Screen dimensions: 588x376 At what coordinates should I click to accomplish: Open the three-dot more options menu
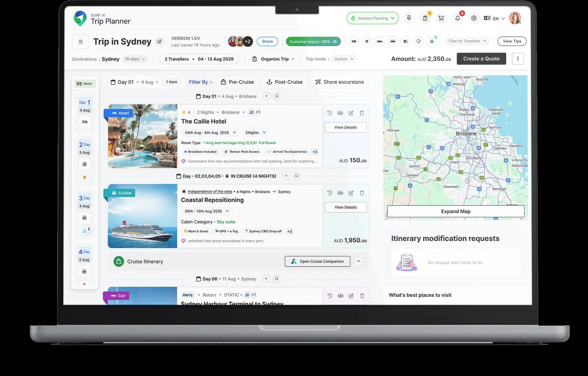(x=518, y=59)
